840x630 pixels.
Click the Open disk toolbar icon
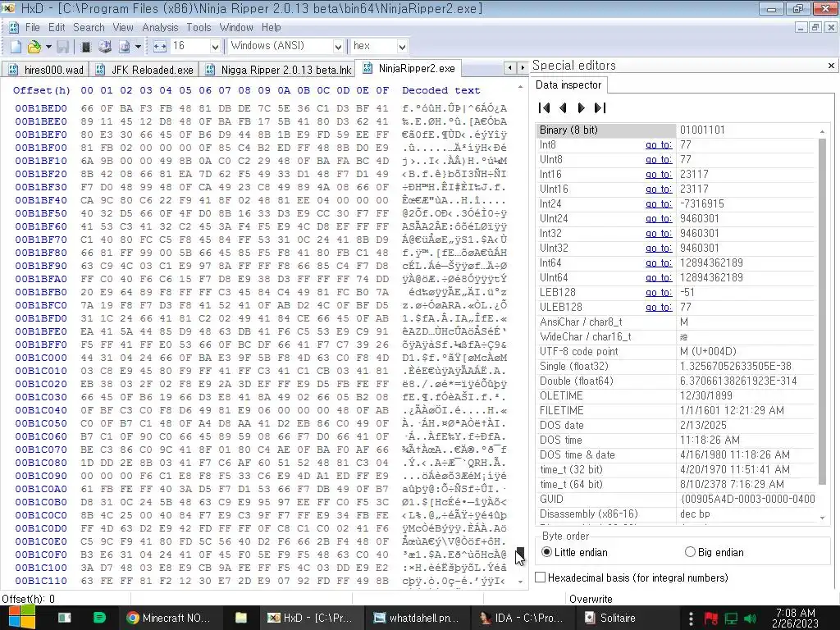click(105, 47)
